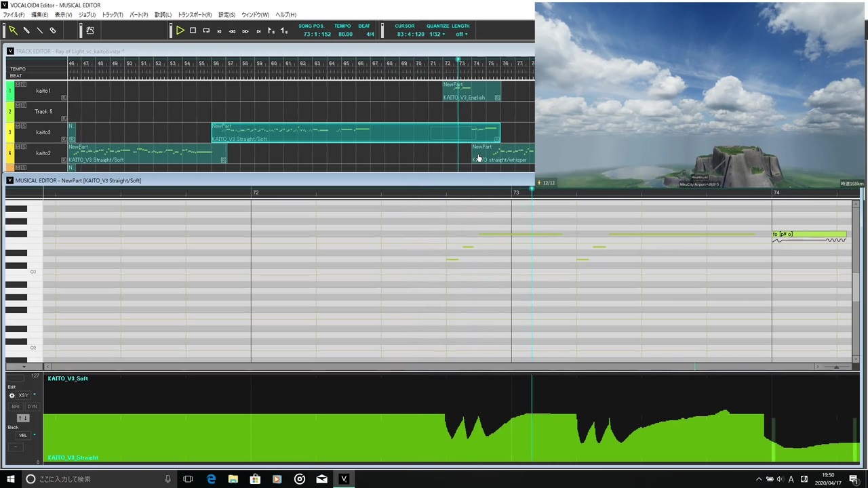Open the 設定(S) menu

(x=226, y=15)
